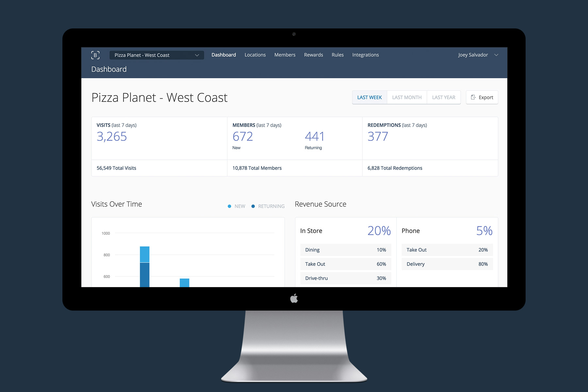Click the Phone 5% figure

(484, 231)
